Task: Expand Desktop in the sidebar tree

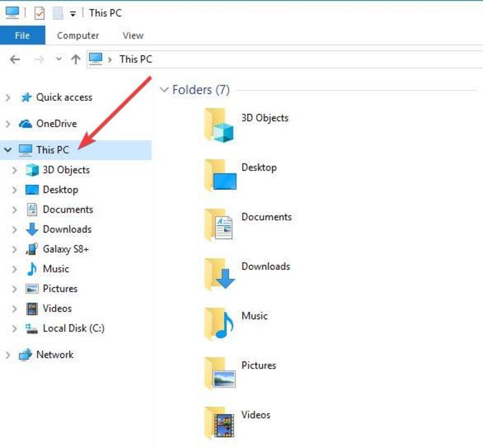Action: (14, 190)
